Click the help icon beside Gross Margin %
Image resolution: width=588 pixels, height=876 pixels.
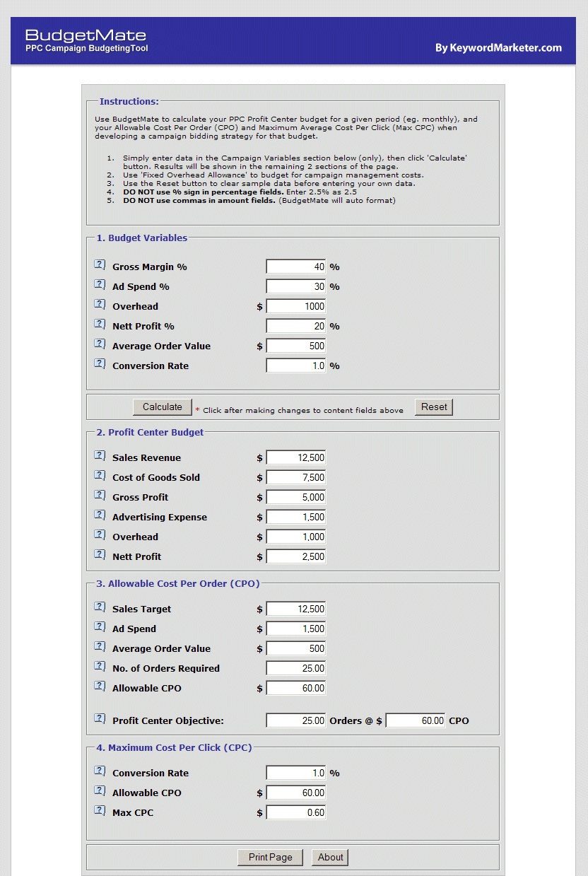[x=100, y=265]
